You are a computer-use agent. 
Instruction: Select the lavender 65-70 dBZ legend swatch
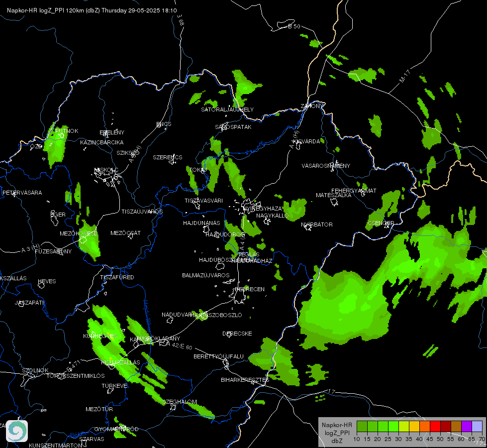(477, 427)
